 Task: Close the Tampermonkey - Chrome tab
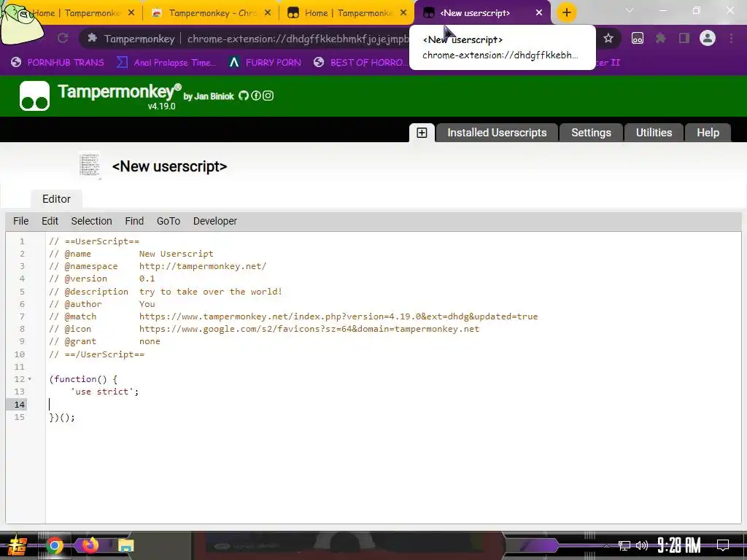[268, 13]
